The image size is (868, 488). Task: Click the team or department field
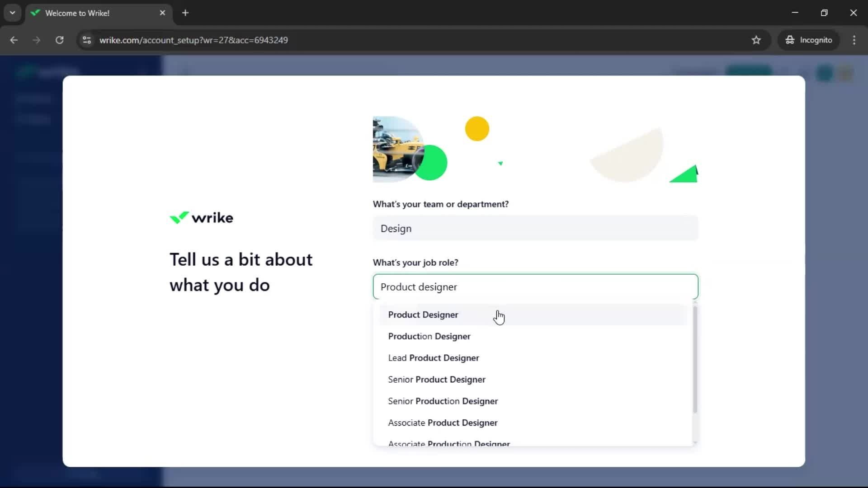[535, 228]
